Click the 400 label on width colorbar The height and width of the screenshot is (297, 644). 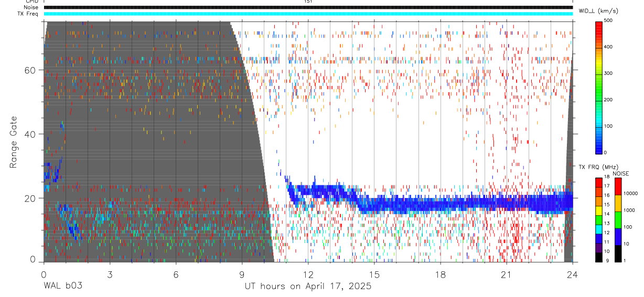[608, 47]
